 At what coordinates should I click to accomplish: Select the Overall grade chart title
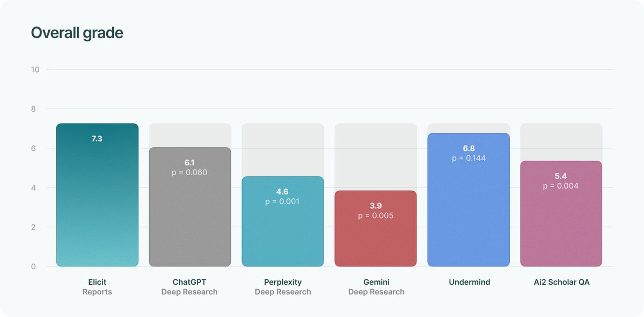pyautogui.click(x=77, y=33)
